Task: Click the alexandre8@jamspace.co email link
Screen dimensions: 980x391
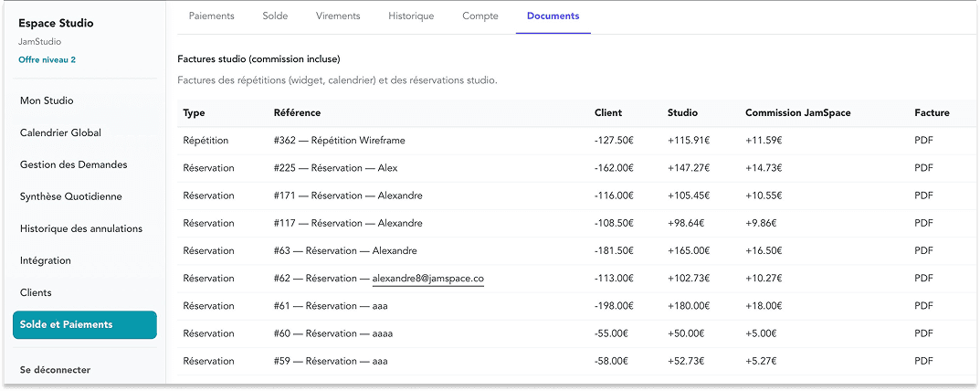Action: (x=428, y=279)
